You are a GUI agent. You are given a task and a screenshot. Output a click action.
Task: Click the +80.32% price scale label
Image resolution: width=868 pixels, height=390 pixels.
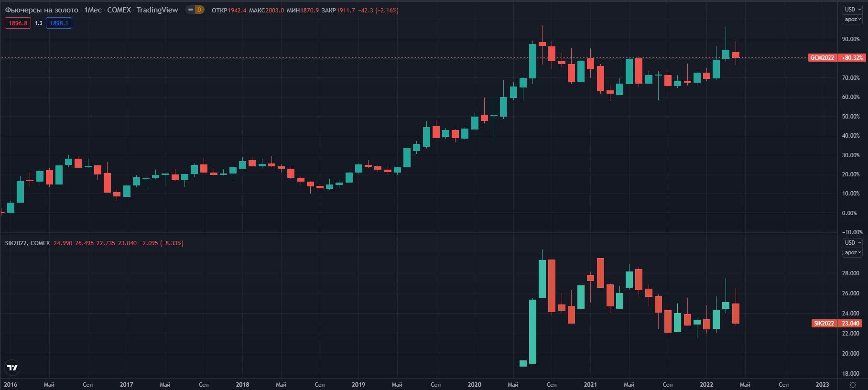[852, 57]
